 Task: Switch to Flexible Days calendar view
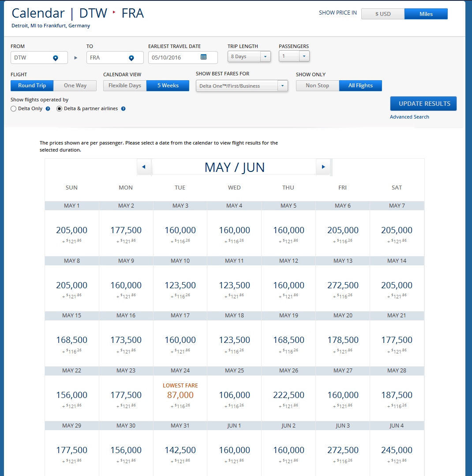click(x=125, y=86)
